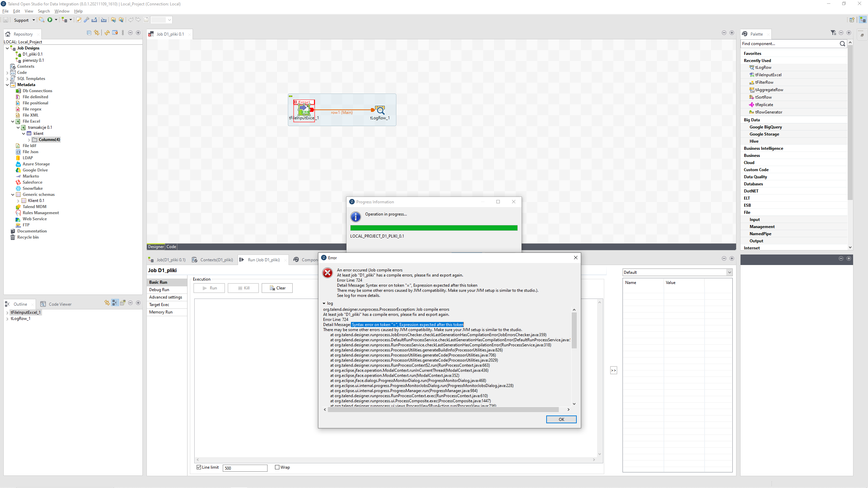Select tAggregateRow in Recently Used palette
This screenshot has width=868, height=488.
[769, 90]
